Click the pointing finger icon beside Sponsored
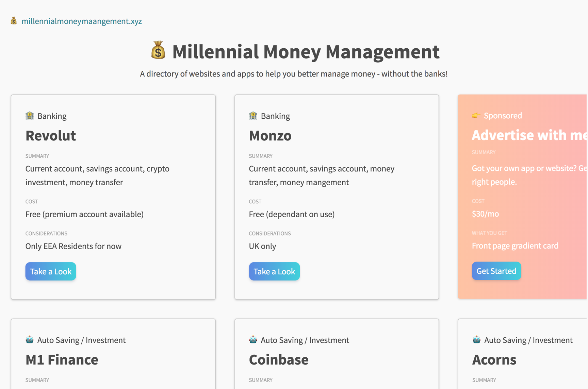The image size is (588, 389). [476, 115]
